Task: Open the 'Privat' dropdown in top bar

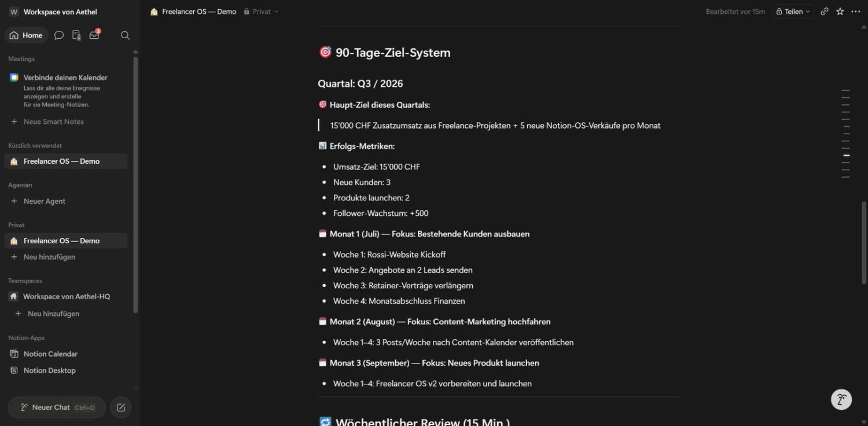Action: [261, 12]
